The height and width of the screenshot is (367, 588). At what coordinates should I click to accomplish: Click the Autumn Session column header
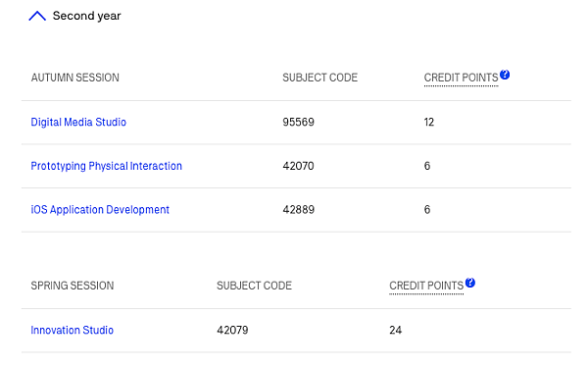(x=75, y=78)
